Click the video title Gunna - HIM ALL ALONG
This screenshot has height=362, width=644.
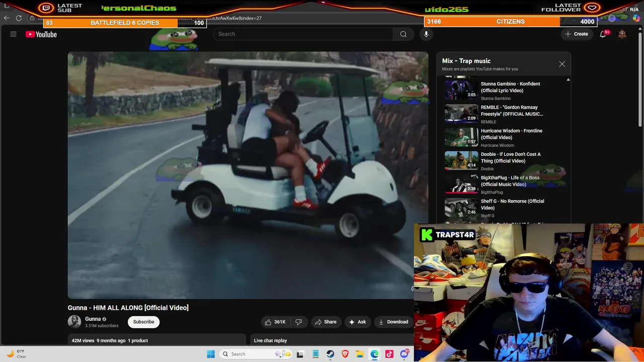click(x=128, y=308)
